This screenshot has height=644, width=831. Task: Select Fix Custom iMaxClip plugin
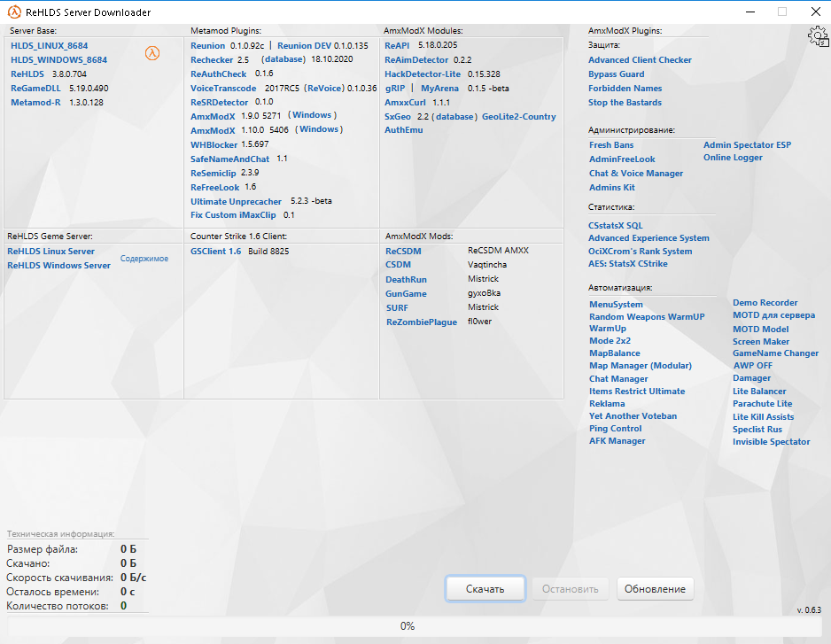point(233,215)
